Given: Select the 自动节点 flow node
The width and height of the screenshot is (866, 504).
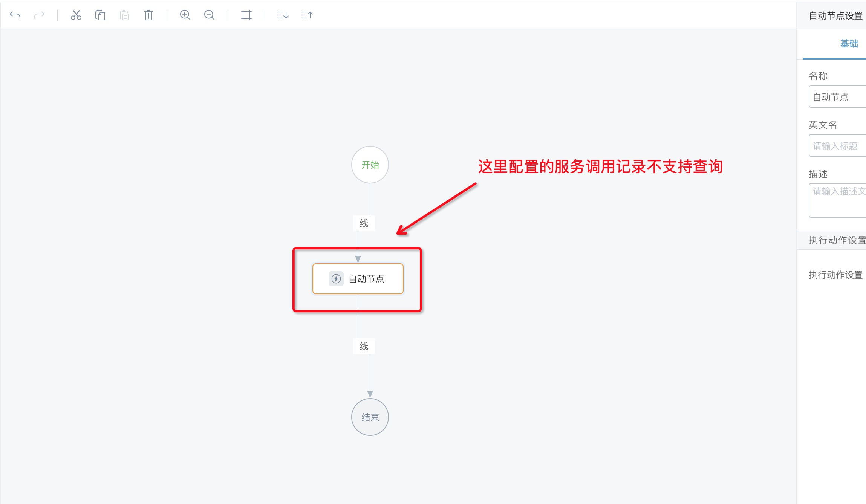Looking at the screenshot, I should [366, 279].
